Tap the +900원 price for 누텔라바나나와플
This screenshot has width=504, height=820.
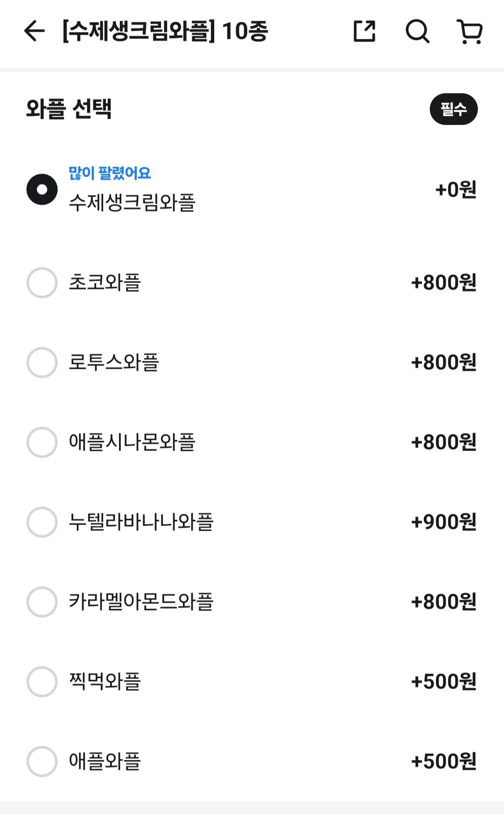443,522
